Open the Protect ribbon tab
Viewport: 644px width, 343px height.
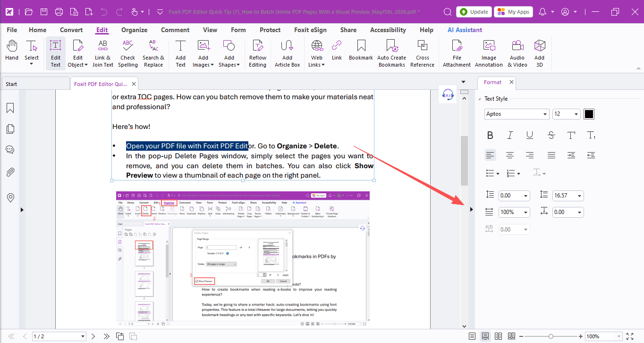click(x=270, y=30)
